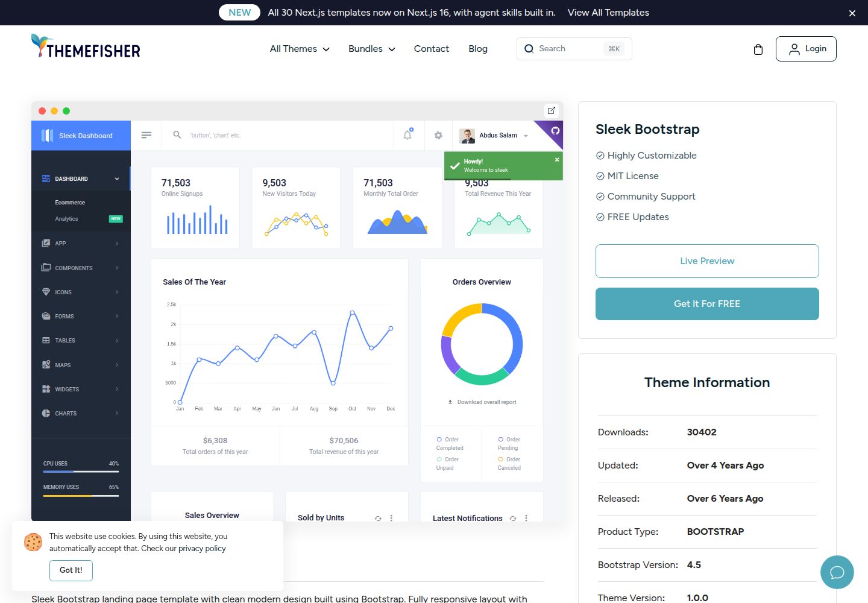
Task: Click Download overall report link
Action: click(x=482, y=402)
